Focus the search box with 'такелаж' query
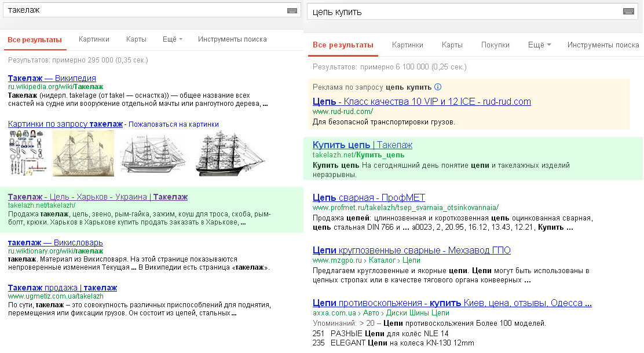The image size is (644, 353). click(145, 10)
